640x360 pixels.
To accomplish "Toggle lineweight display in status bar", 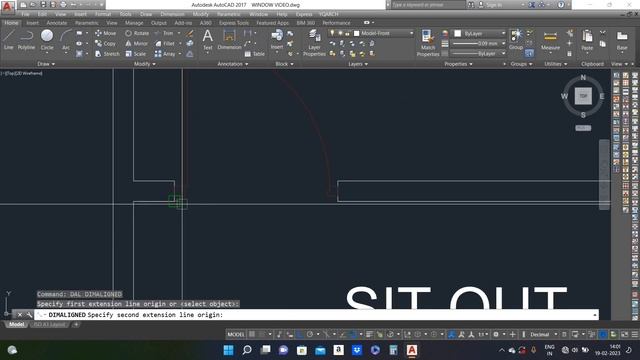I will (369, 334).
